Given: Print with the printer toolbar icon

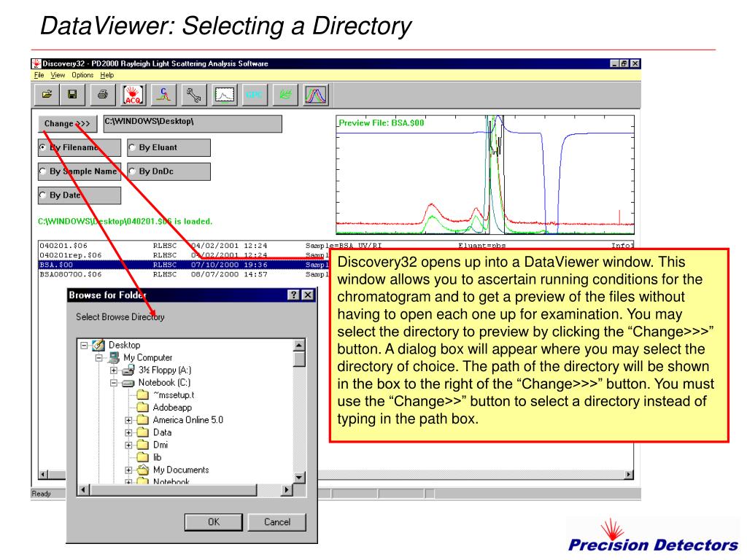Looking at the screenshot, I should 102,94.
